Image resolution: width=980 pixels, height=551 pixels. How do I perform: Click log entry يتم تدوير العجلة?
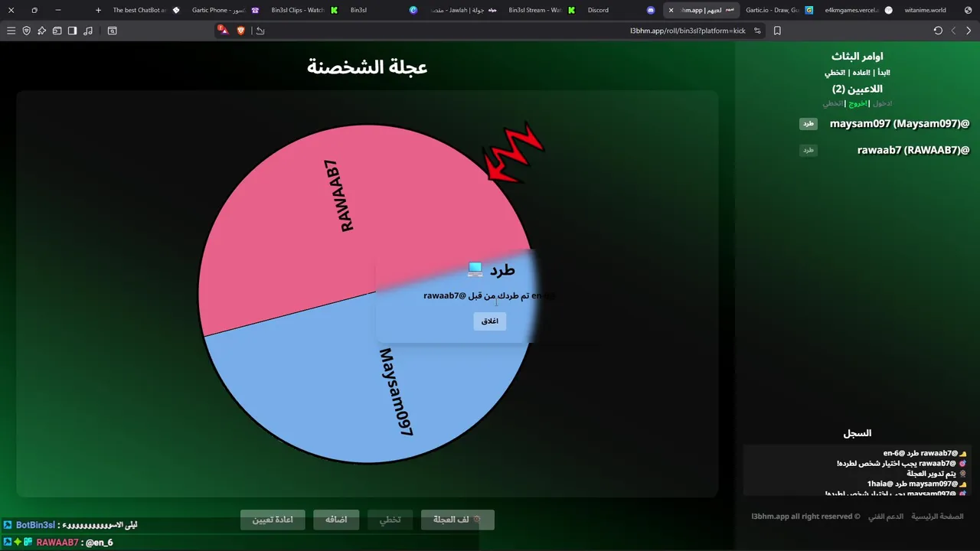click(x=931, y=474)
